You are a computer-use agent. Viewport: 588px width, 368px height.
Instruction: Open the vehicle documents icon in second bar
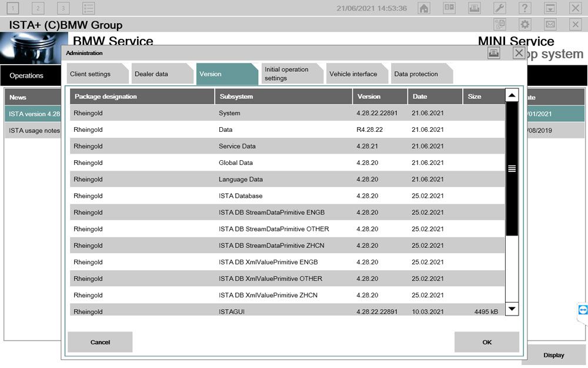click(499, 24)
